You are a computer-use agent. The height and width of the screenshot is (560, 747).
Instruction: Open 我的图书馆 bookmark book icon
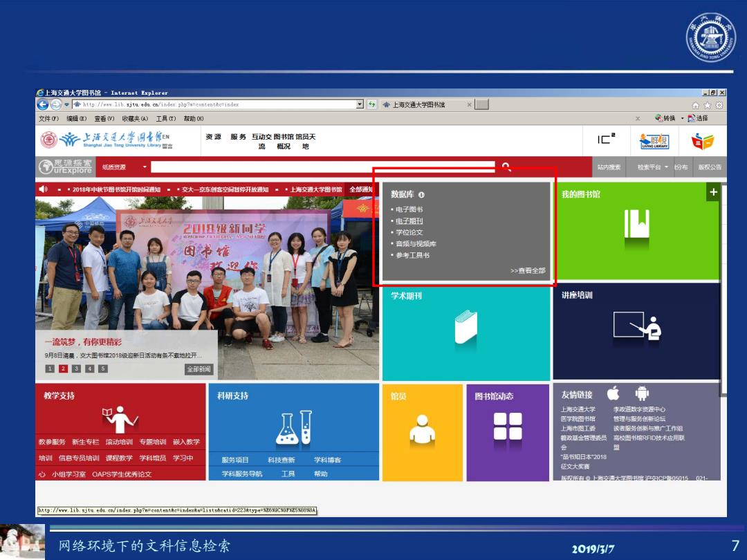click(x=637, y=224)
